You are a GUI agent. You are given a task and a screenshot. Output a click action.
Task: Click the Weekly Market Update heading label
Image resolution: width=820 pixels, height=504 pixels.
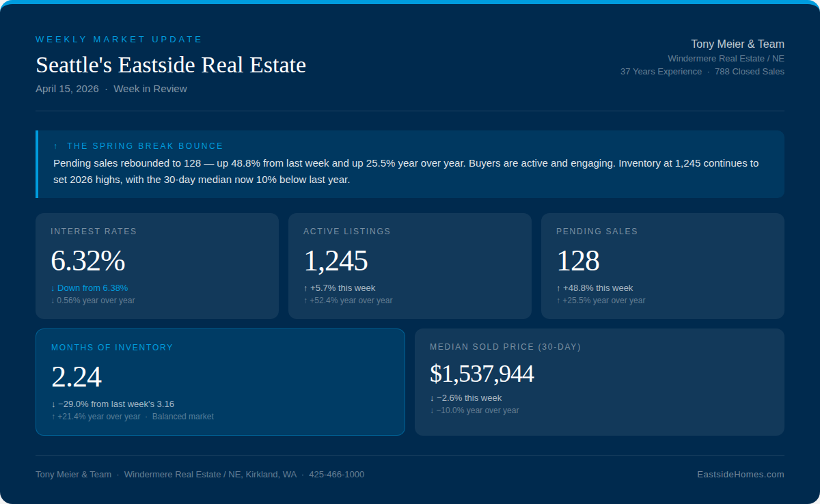click(x=119, y=40)
